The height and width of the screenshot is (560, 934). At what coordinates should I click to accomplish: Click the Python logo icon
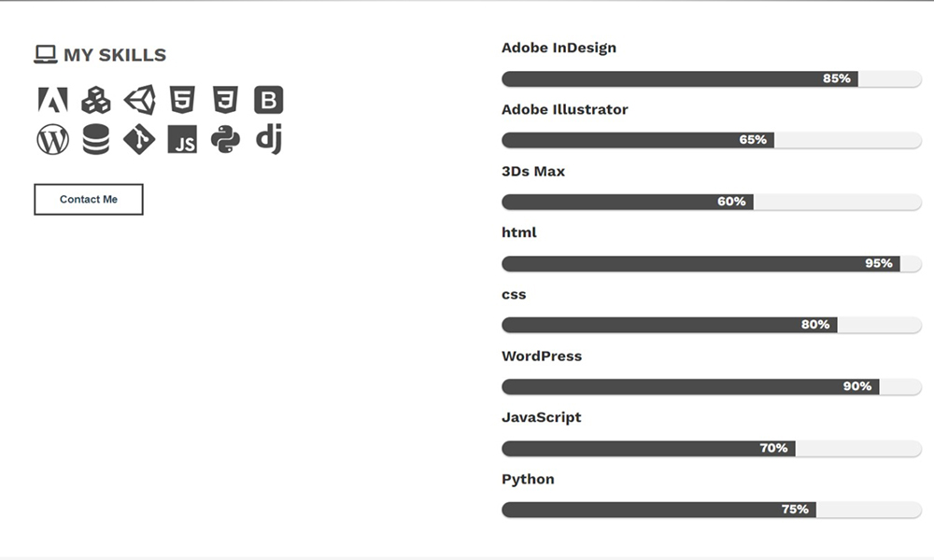click(226, 139)
